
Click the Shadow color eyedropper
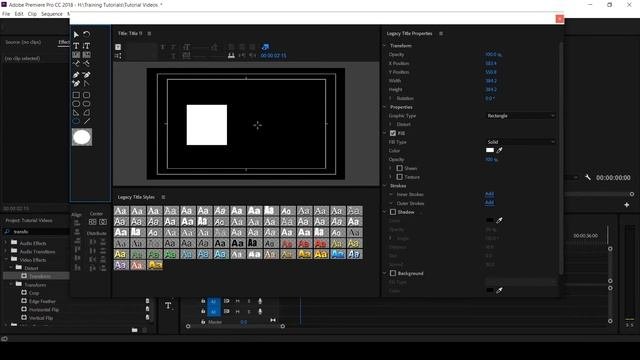click(499, 220)
